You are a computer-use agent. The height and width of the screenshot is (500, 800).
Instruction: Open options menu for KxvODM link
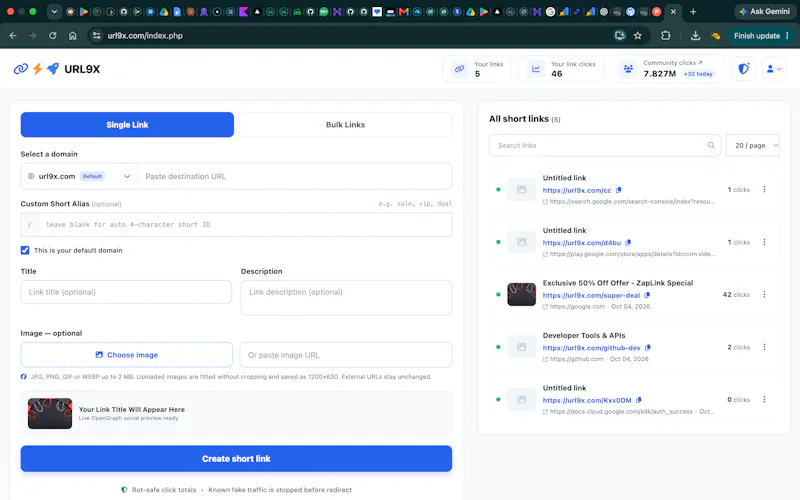point(764,399)
